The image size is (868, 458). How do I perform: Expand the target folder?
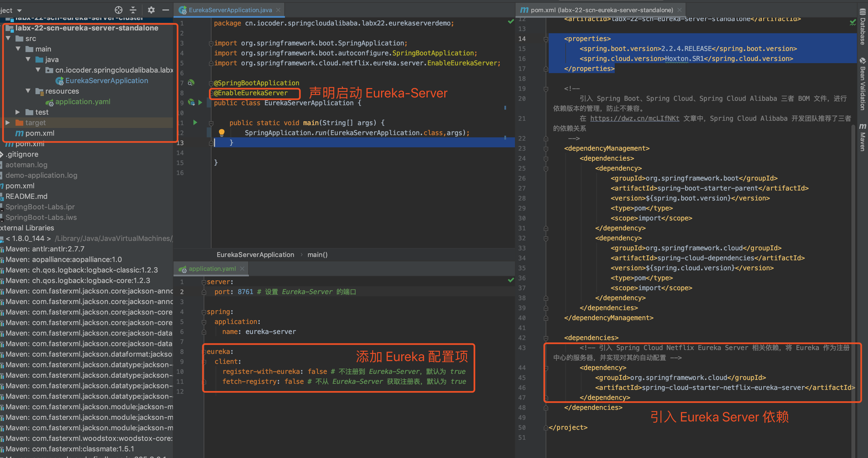(8, 123)
